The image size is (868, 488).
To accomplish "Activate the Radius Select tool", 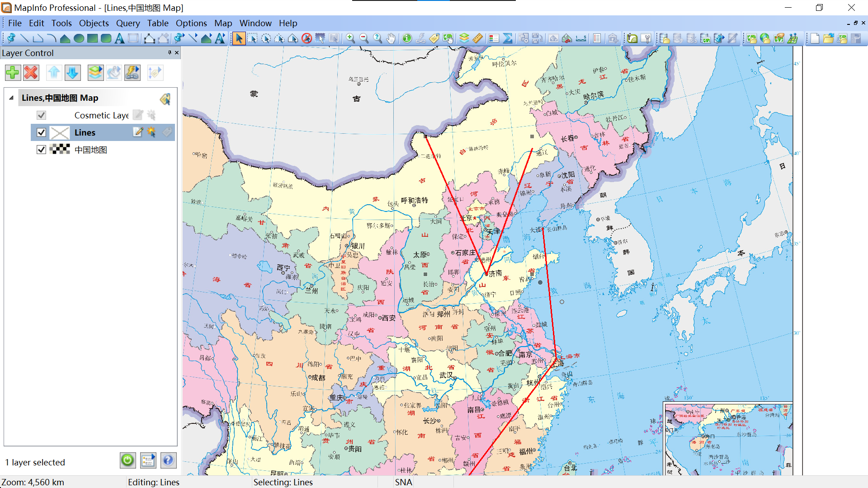I will pos(266,38).
